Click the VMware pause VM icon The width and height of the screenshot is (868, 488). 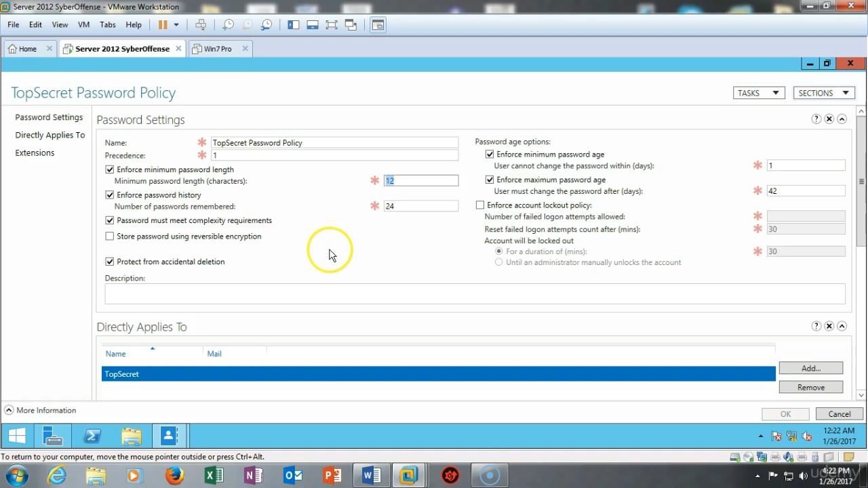163,24
